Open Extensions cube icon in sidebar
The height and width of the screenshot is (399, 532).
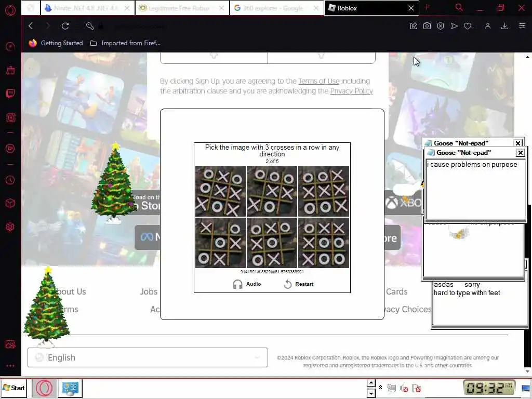(x=10, y=203)
